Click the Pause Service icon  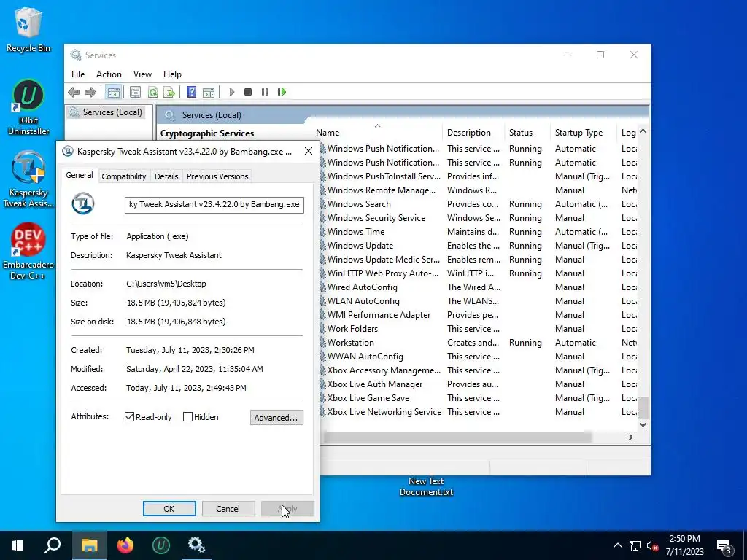click(265, 92)
